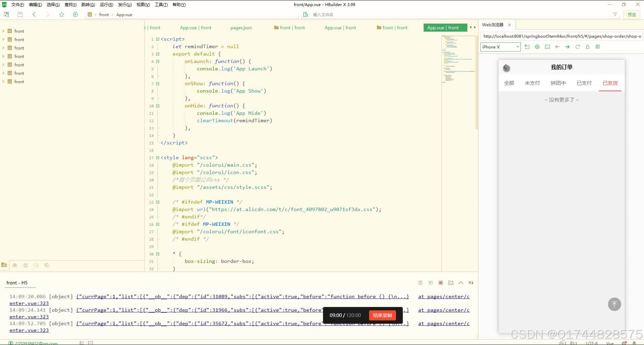Open the 工具(T) menu
Screen dimensions: 644x345
click(x=161, y=4)
